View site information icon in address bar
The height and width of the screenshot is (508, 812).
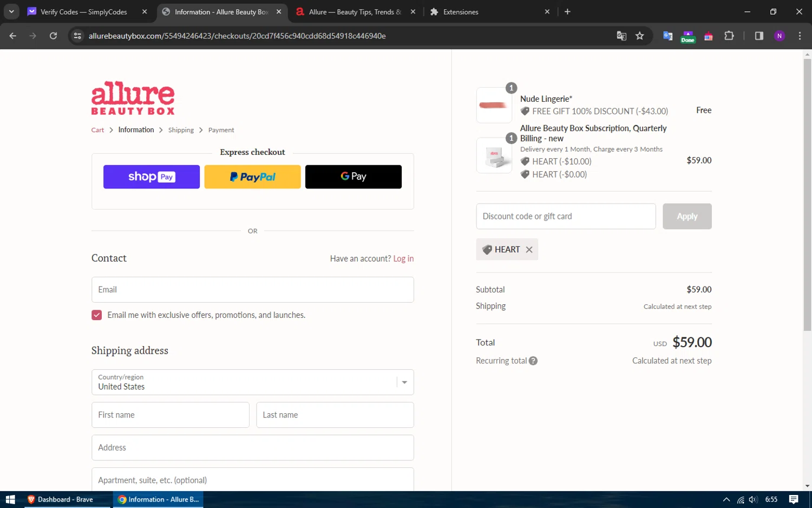[77, 36]
